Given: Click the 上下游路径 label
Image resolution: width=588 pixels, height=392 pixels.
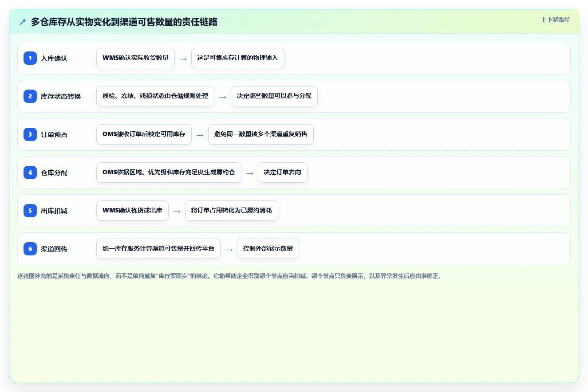Looking at the screenshot, I should pos(555,20).
